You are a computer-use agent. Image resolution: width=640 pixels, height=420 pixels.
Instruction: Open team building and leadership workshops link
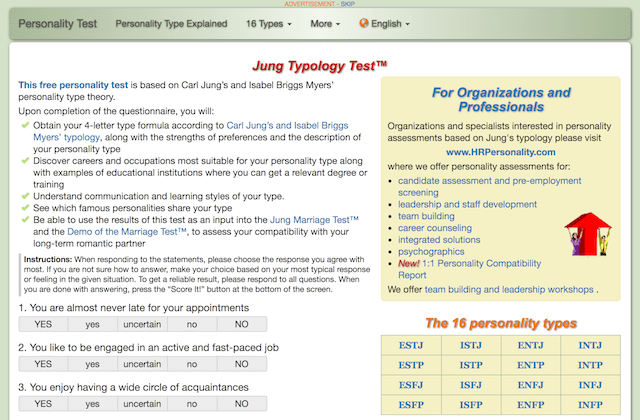(509, 289)
